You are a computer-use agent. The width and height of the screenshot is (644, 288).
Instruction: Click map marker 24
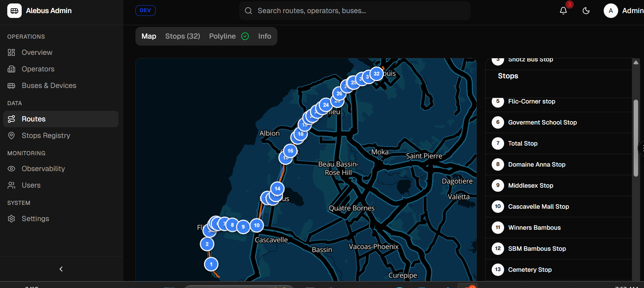pyautogui.click(x=326, y=105)
